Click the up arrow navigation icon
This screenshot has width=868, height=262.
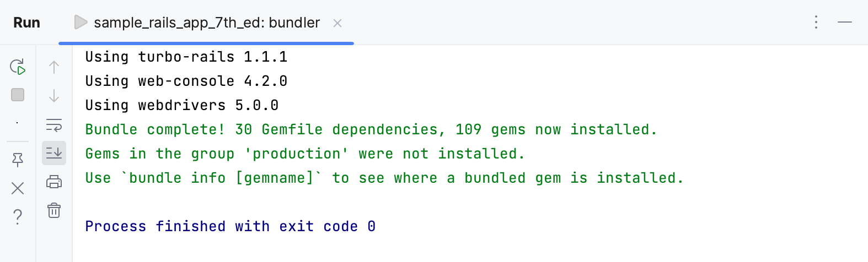coord(54,67)
